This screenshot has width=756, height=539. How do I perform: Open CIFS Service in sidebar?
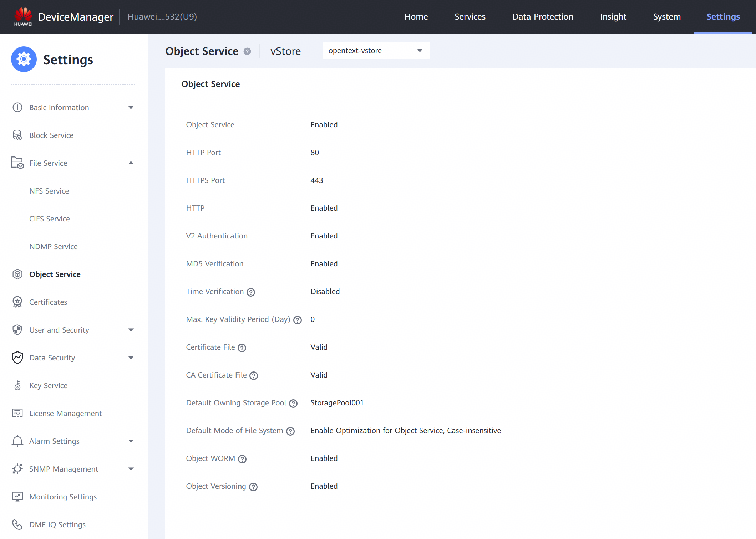pos(50,219)
